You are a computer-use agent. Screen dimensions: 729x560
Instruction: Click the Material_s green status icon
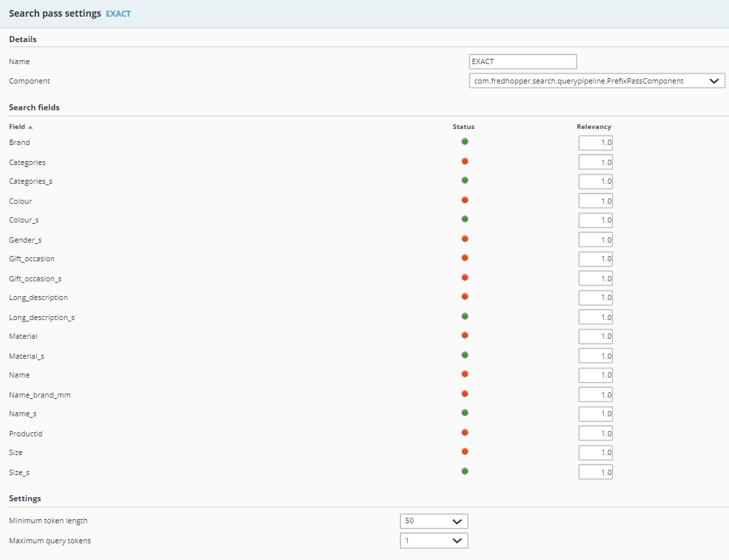pos(465,355)
